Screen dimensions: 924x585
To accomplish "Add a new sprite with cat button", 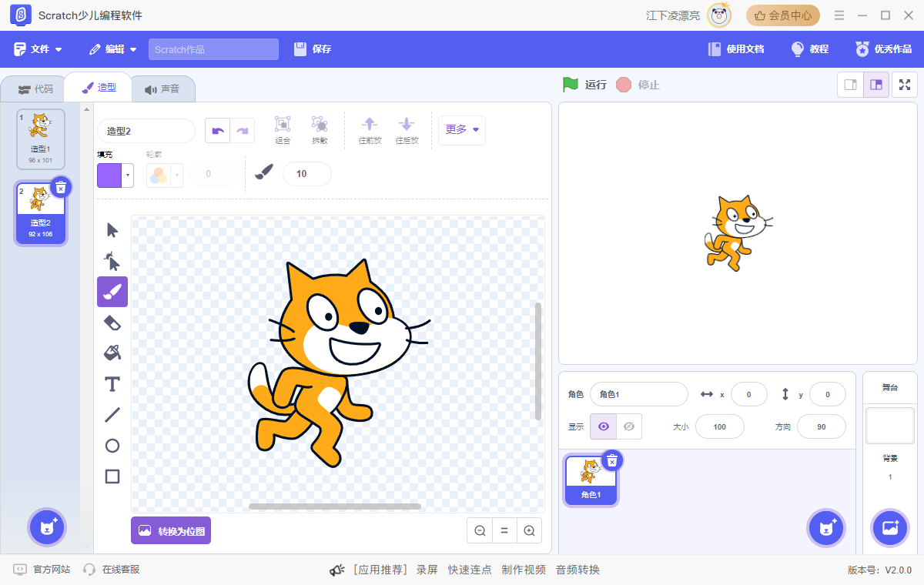I will [x=826, y=528].
